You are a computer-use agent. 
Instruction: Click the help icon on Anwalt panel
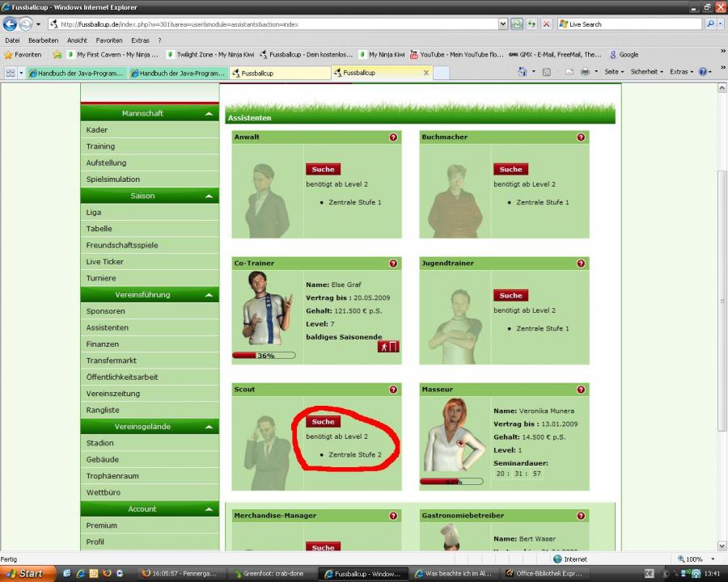pos(393,137)
